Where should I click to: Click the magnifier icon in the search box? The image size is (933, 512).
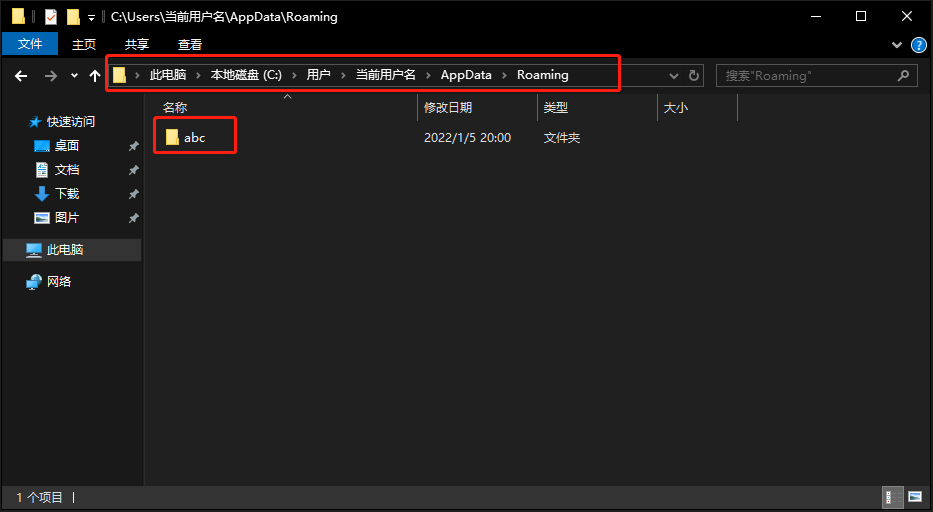click(903, 75)
